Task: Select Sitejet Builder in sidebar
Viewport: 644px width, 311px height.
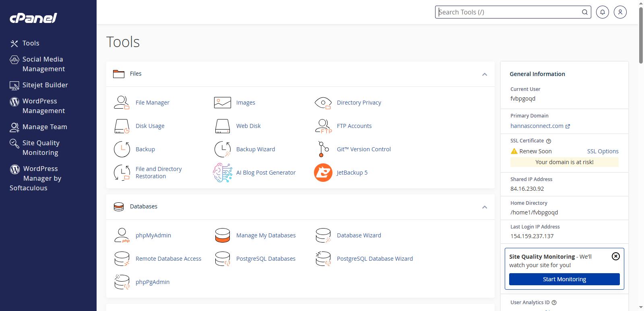Action: [x=45, y=85]
